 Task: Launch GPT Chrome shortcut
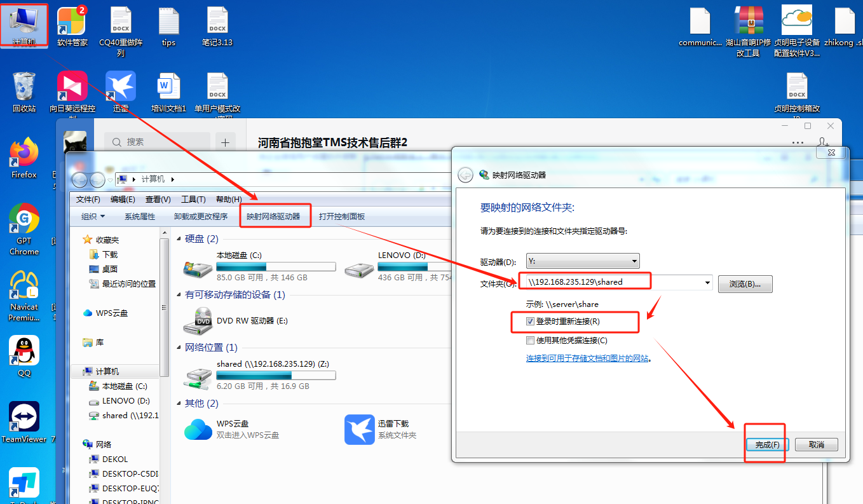(x=24, y=229)
